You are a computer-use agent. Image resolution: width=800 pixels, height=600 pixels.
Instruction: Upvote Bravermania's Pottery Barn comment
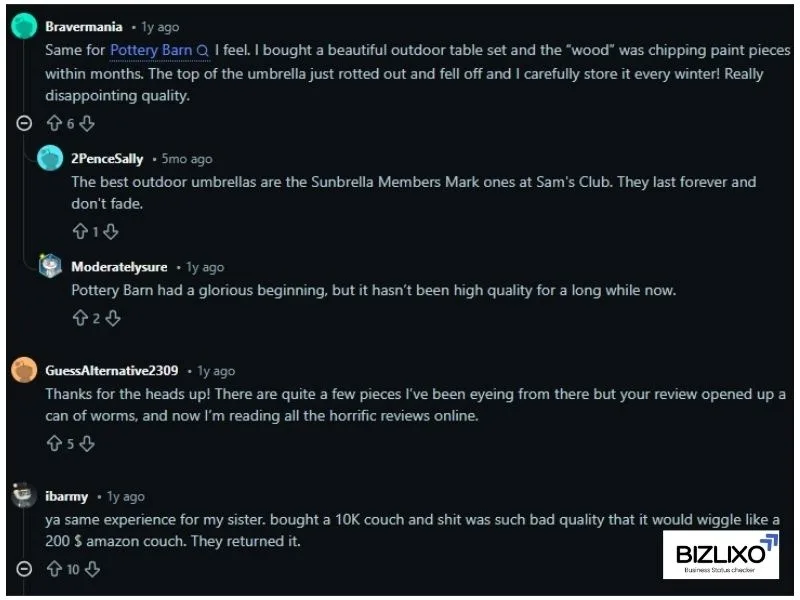tap(54, 124)
